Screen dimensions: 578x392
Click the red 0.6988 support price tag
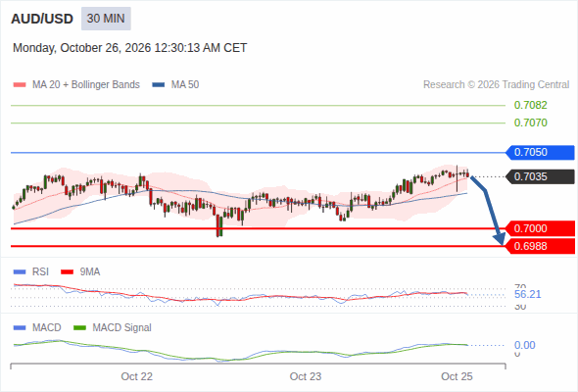point(540,246)
